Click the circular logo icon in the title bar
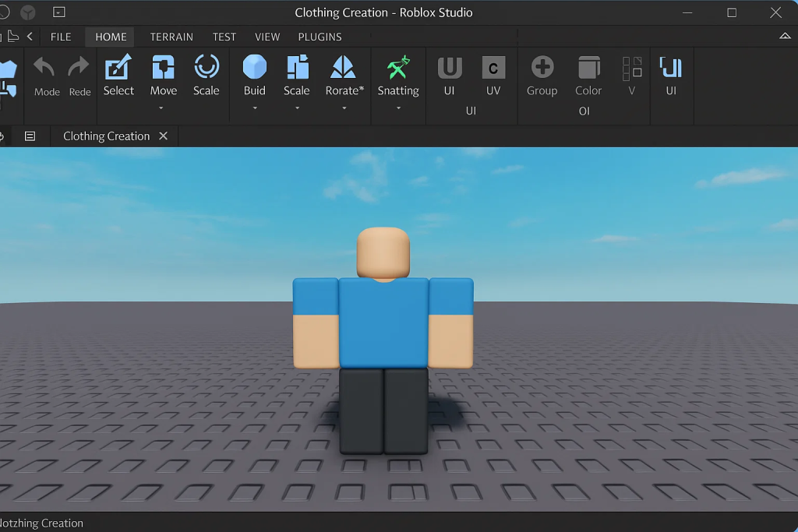Viewport: 798px width, 532px height. coord(28,12)
